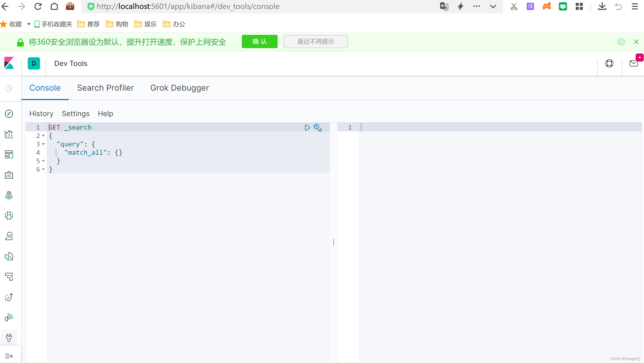Click the browser address bar URL

coord(188,6)
